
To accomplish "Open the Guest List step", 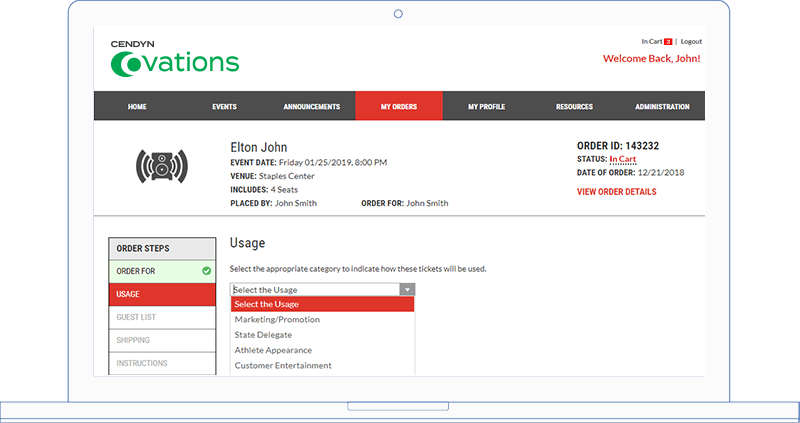I will pos(162,317).
